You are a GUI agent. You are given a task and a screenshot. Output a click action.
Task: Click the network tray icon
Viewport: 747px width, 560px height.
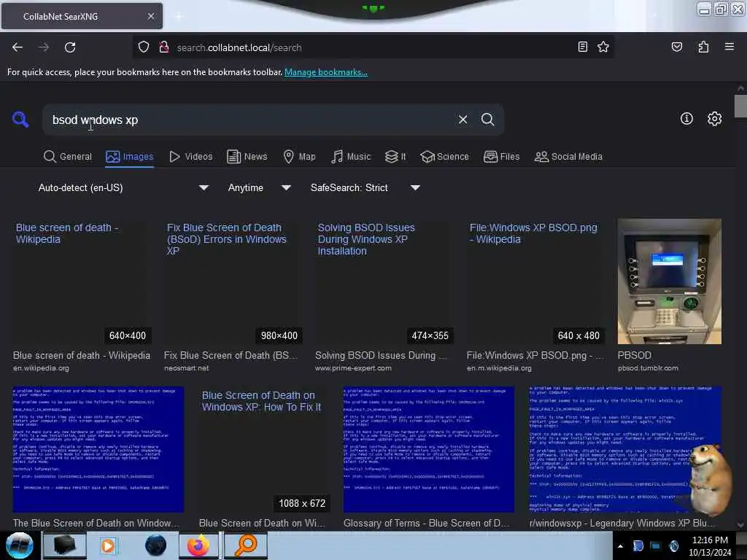tap(656, 546)
